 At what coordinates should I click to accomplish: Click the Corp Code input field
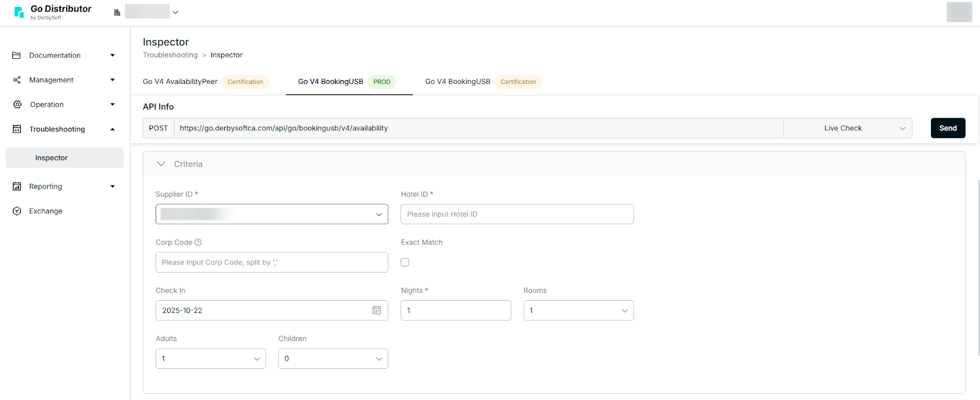click(272, 262)
